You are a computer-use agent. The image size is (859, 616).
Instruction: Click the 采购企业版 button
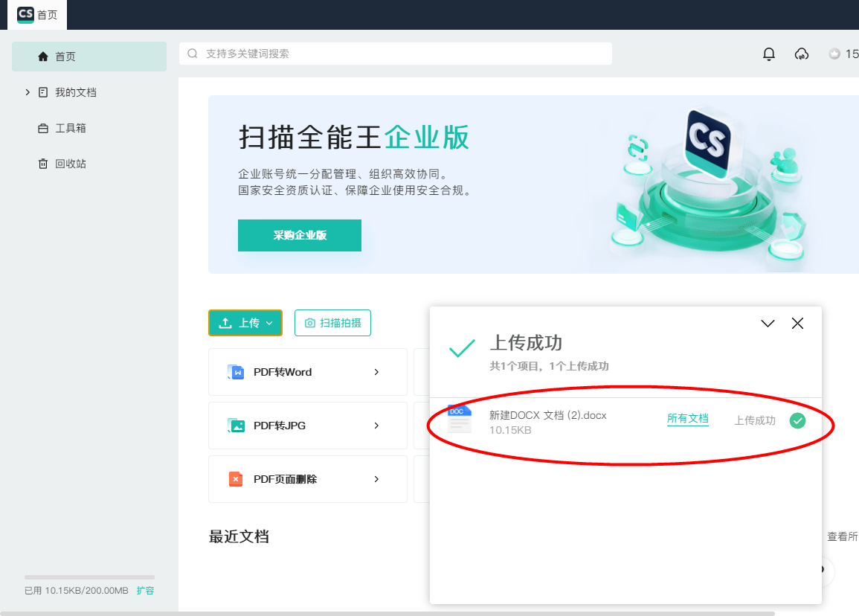(299, 235)
